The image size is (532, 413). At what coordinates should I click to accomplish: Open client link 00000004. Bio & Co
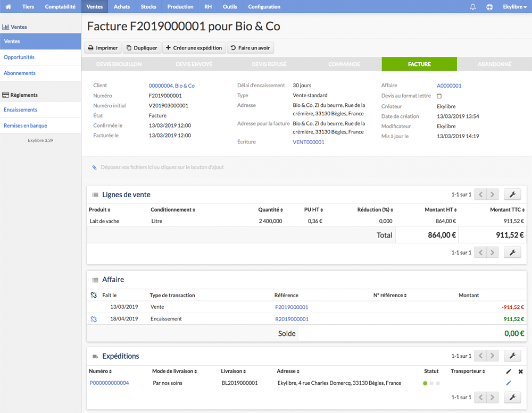pyautogui.click(x=172, y=86)
